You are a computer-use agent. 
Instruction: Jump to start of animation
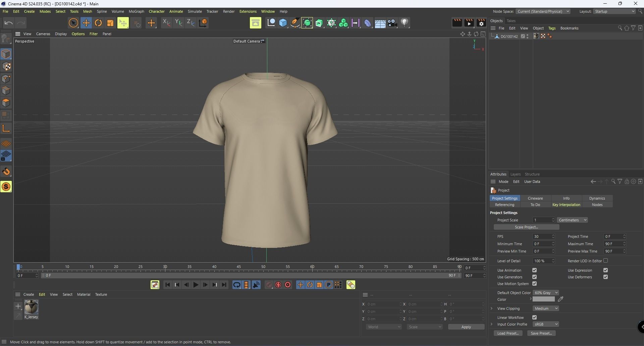click(168, 285)
